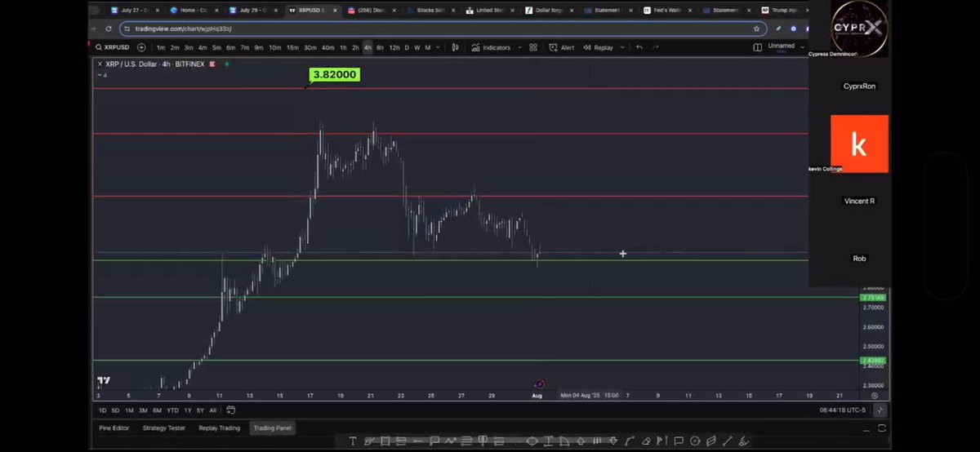Select the Trend line tool

728,441
